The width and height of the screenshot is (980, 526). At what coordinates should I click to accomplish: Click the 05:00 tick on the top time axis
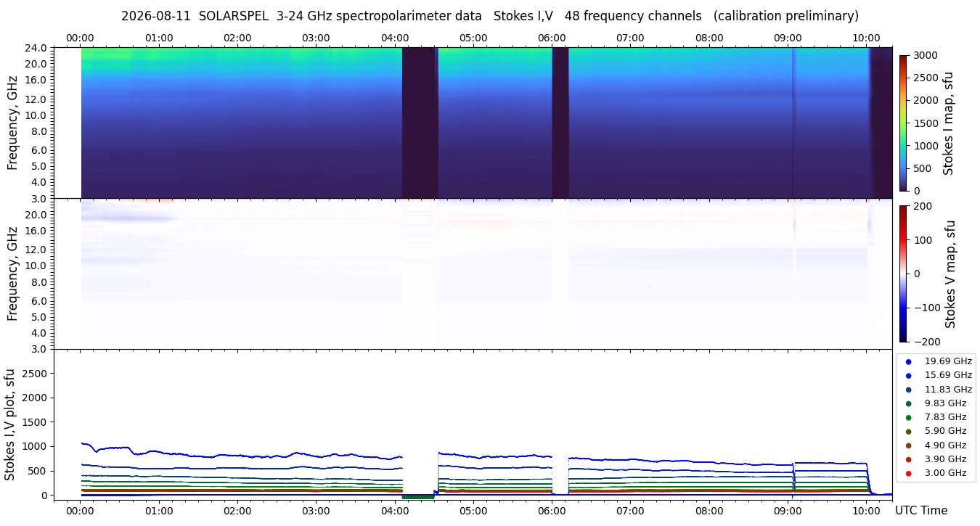coord(473,38)
